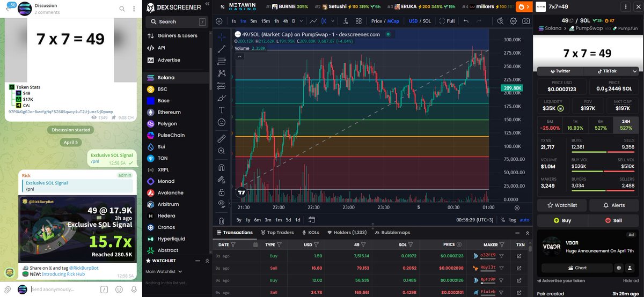Open the Fibonacci retracement tool group

click(222, 61)
